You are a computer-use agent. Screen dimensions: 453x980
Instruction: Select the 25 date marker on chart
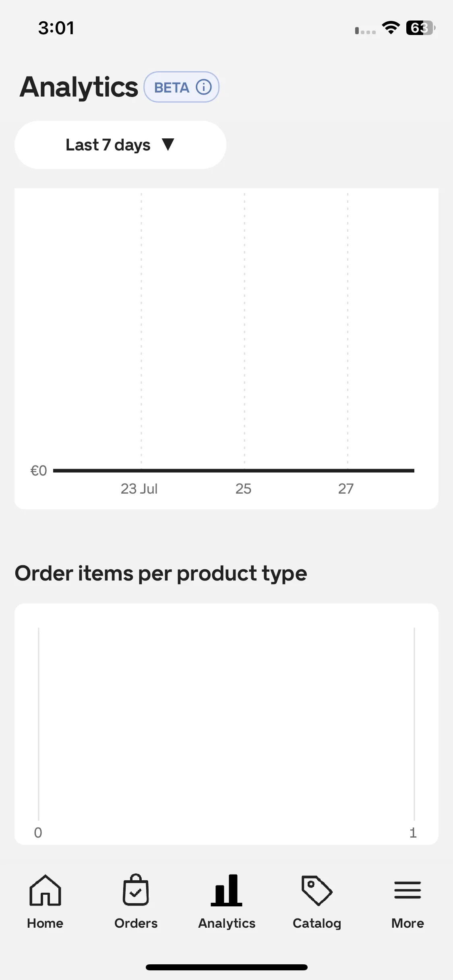(243, 489)
